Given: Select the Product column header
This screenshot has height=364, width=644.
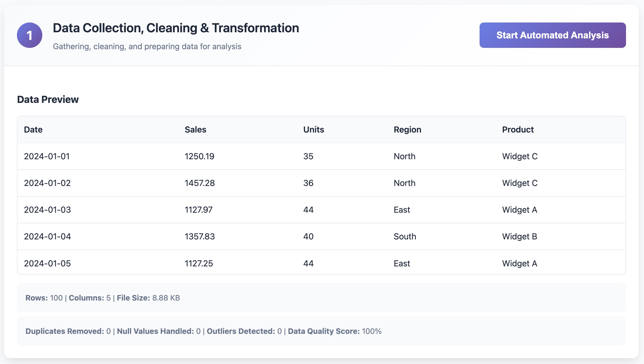Looking at the screenshot, I should click(x=518, y=130).
